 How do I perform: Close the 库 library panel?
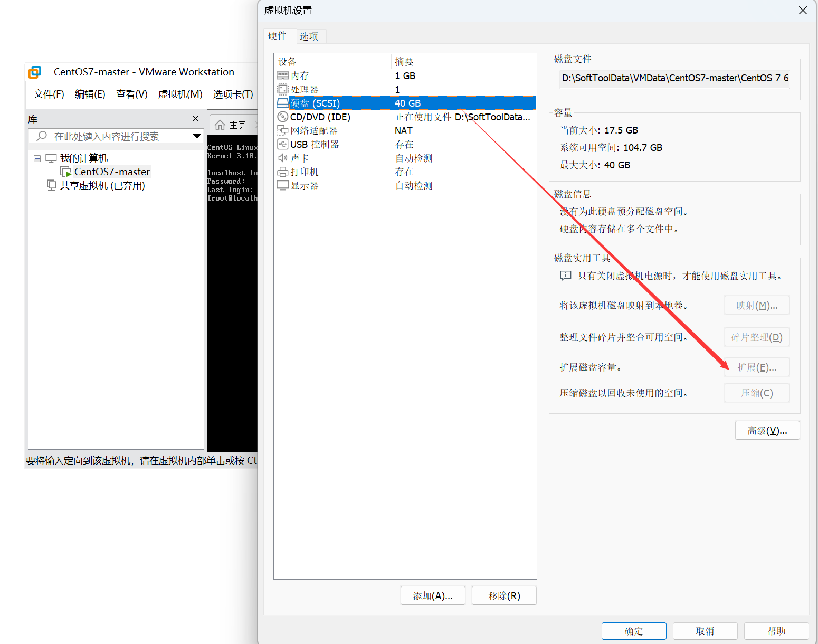196,119
